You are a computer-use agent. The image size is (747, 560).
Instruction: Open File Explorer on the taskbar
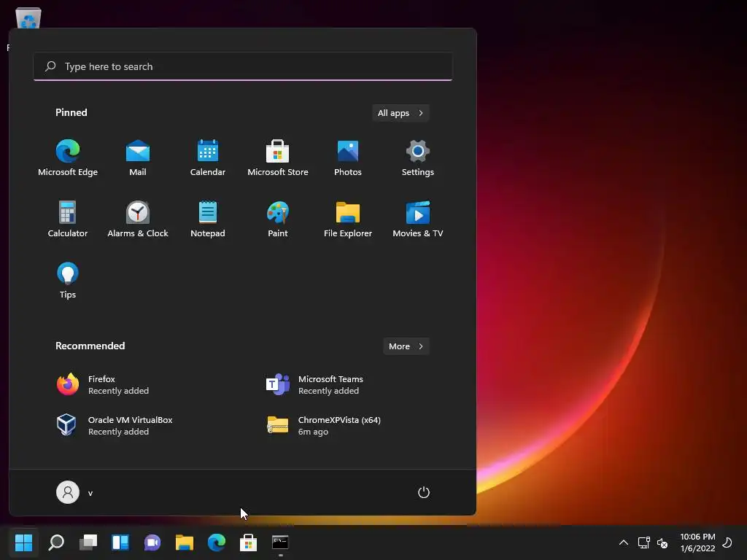pyautogui.click(x=185, y=542)
